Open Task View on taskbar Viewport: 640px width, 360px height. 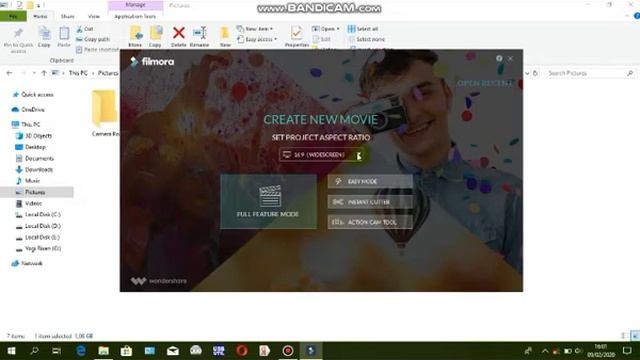pyautogui.click(x=56, y=351)
